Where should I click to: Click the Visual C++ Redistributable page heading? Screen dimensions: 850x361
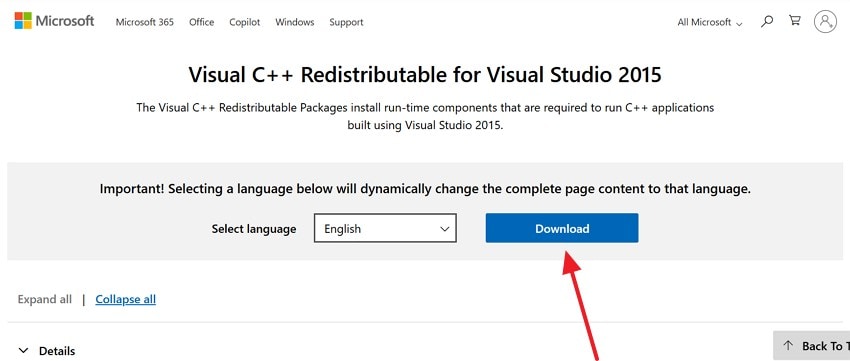(425, 75)
